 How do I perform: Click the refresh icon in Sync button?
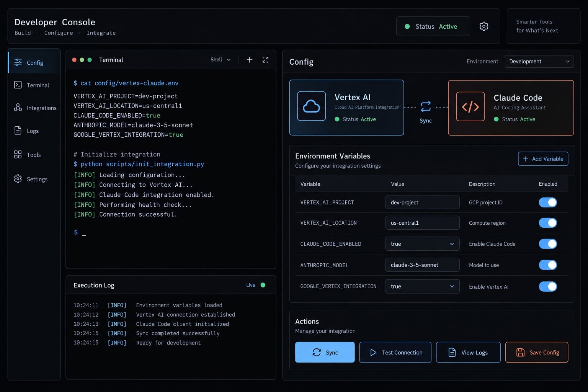tap(317, 352)
